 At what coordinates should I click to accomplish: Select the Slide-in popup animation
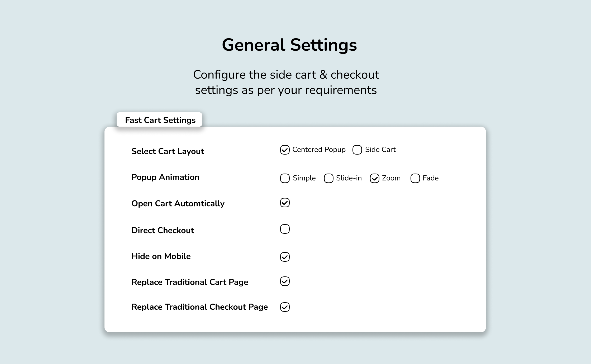tap(328, 178)
